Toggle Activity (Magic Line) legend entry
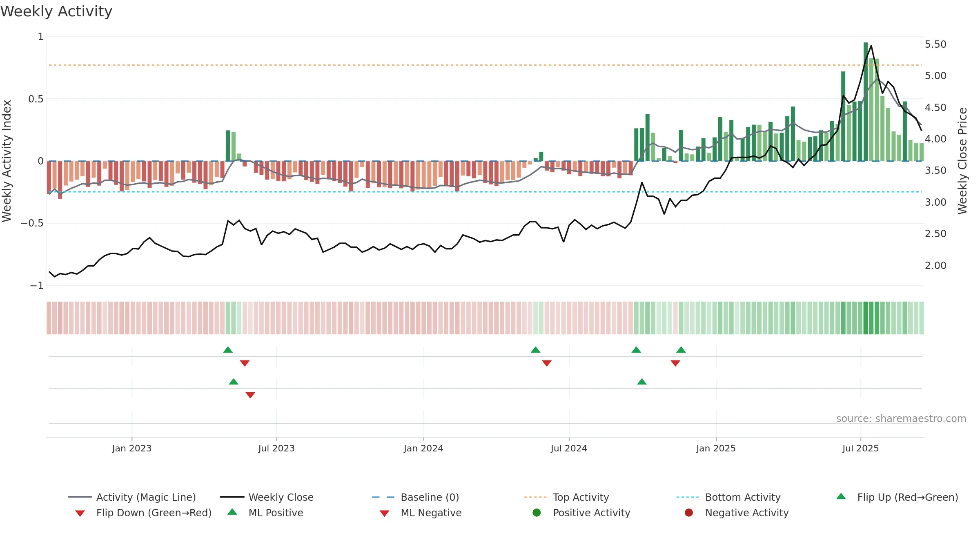Viewport: 980px width, 551px height. (x=132, y=497)
